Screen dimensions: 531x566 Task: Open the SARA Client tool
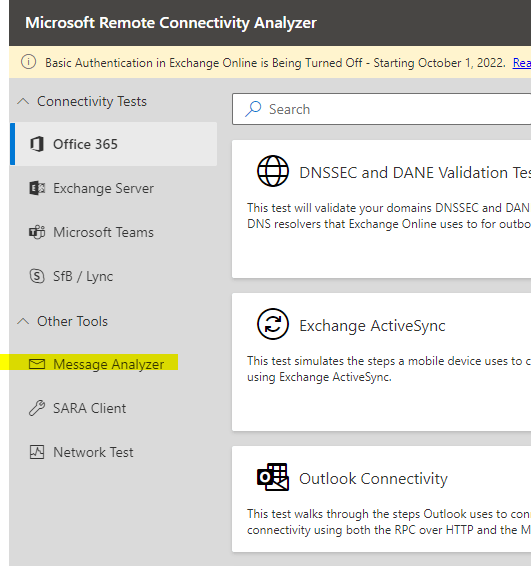tap(114, 408)
